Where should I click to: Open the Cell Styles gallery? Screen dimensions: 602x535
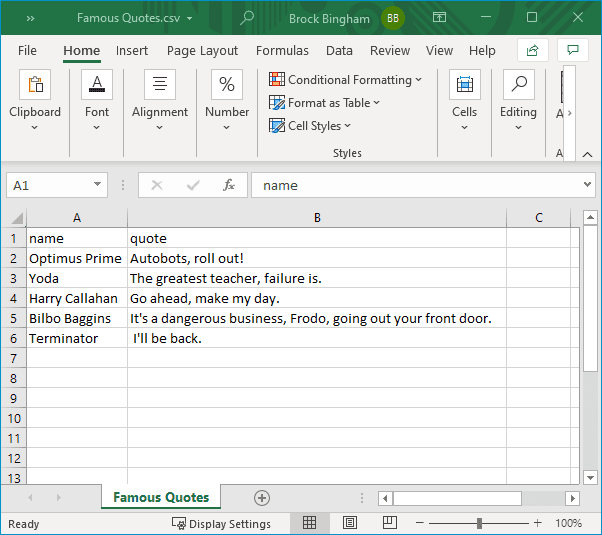(x=310, y=126)
